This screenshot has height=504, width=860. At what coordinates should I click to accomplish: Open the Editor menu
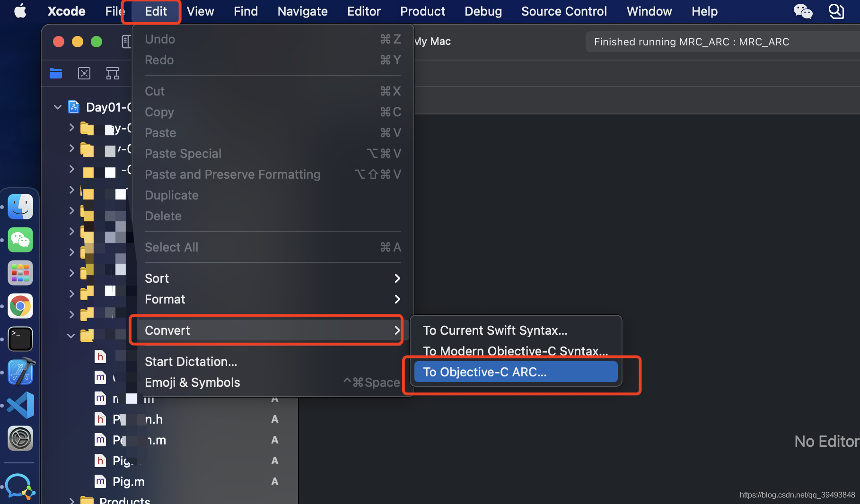(364, 11)
